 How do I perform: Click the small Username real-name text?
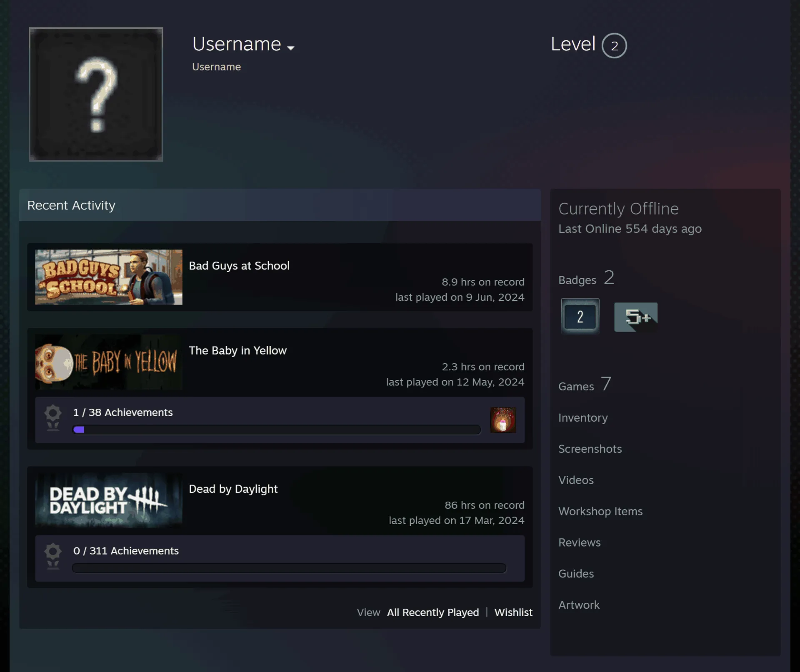pyautogui.click(x=216, y=67)
